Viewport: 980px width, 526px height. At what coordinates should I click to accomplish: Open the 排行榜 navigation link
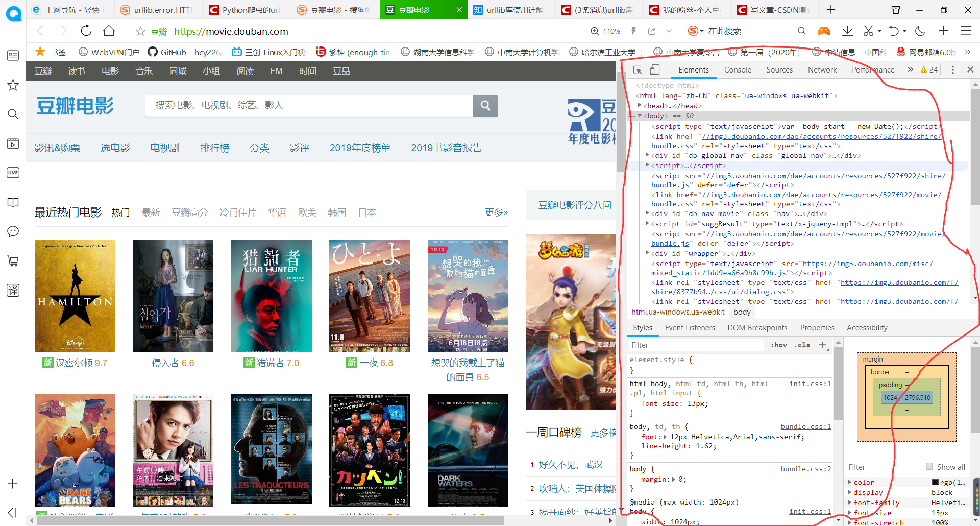click(215, 148)
